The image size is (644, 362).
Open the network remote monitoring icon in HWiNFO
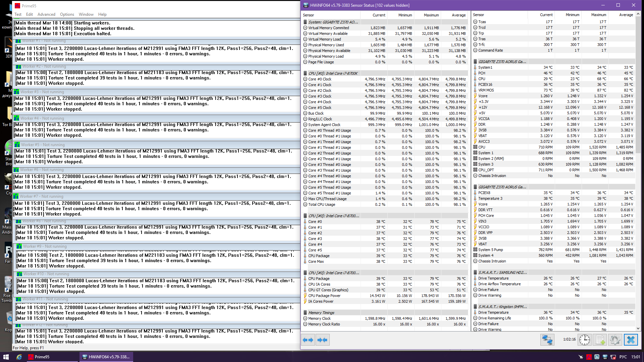[x=547, y=340]
